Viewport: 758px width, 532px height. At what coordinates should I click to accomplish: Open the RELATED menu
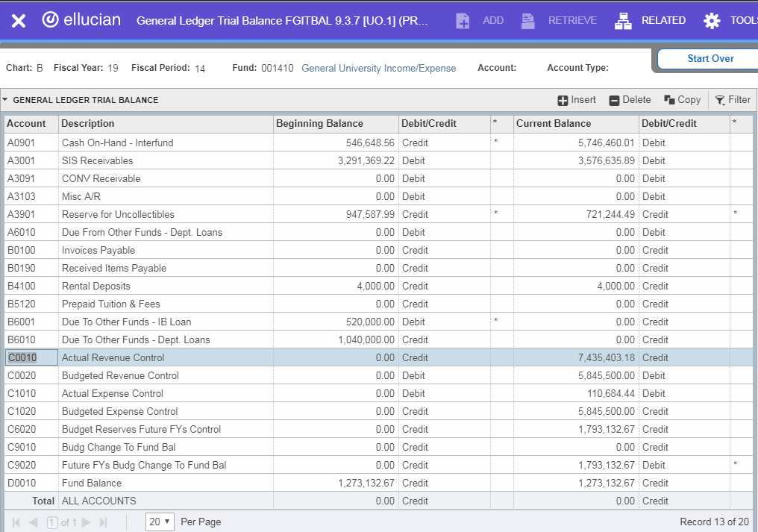(x=651, y=21)
